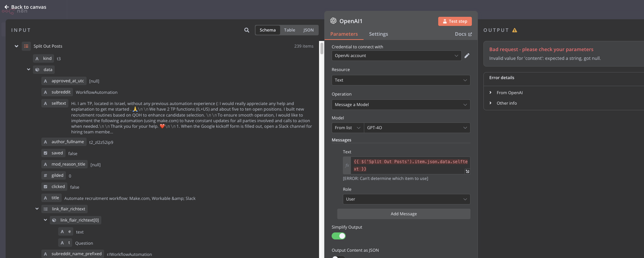The width and height of the screenshot is (644, 258).
Task: Select the approved_at_utc field pill
Action: (x=64, y=81)
